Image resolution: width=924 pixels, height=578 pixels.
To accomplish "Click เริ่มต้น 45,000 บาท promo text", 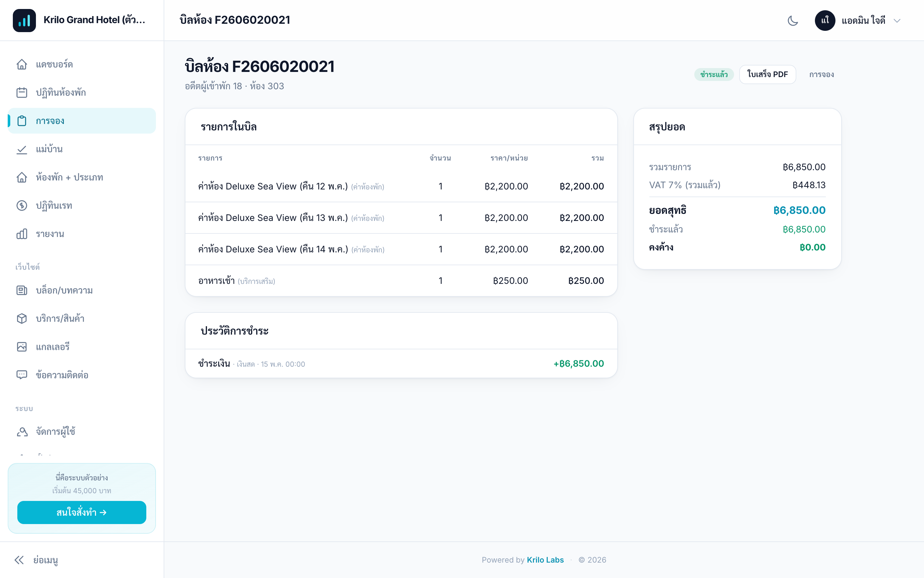I will point(82,490).
